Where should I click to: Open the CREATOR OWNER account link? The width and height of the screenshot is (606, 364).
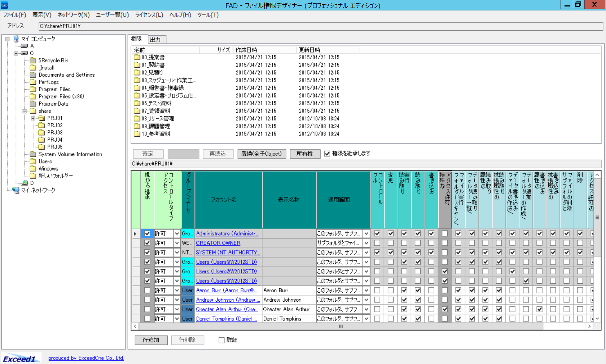(218, 243)
